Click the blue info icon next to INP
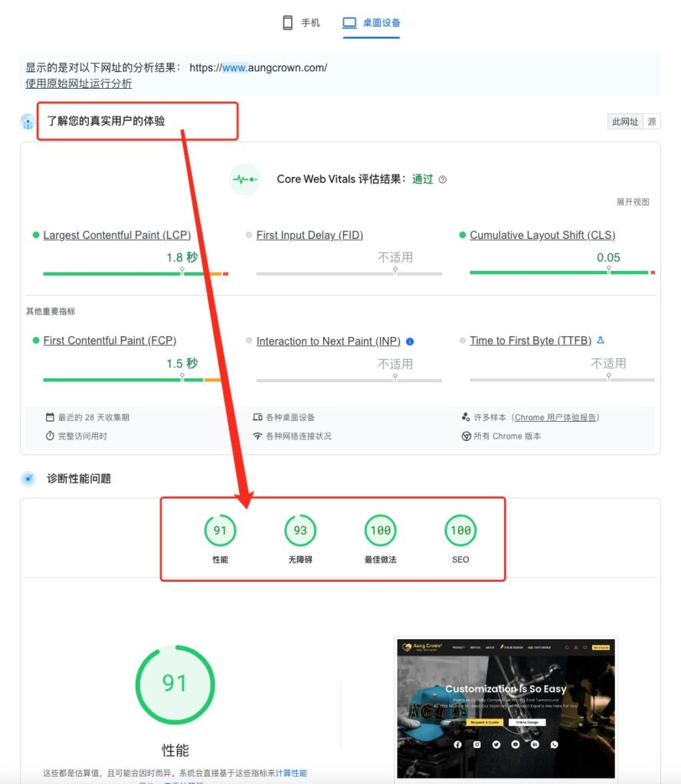681x784 pixels. click(410, 341)
